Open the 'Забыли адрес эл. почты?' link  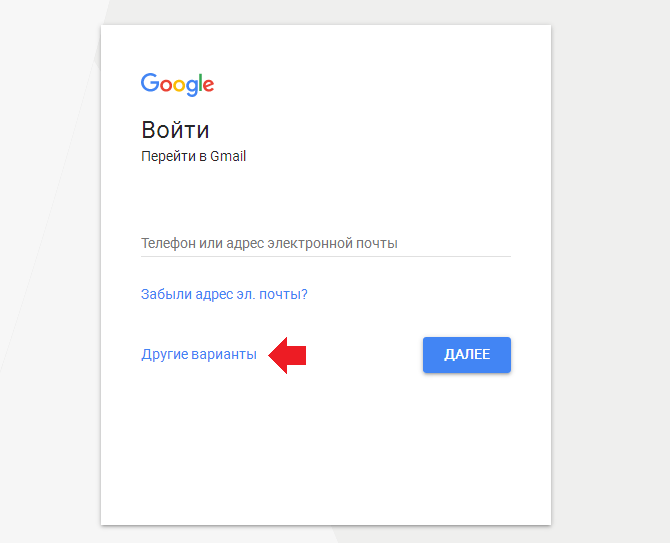pos(224,294)
